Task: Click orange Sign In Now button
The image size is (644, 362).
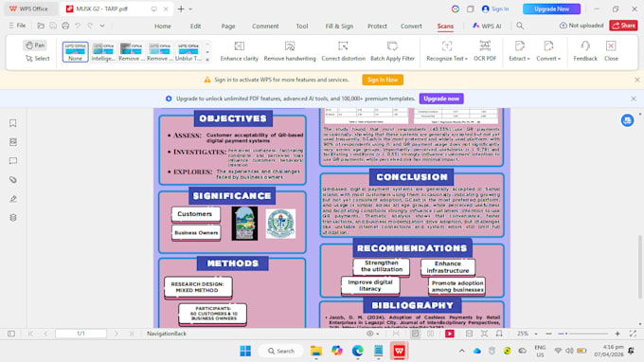Action: [x=383, y=80]
